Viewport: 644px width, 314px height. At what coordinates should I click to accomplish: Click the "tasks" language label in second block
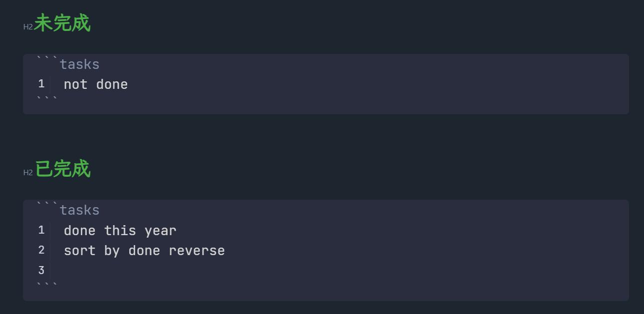coord(79,210)
